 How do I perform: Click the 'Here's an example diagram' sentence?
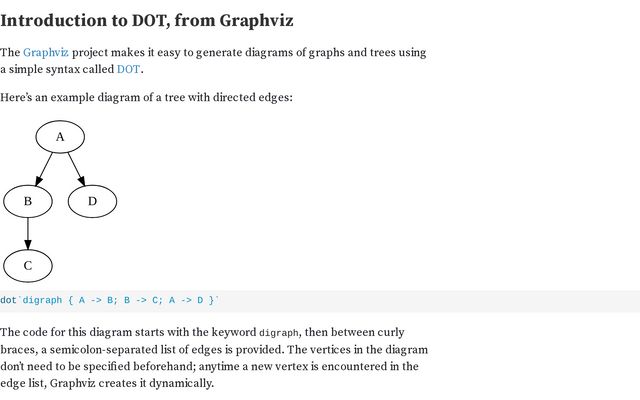[x=146, y=98]
